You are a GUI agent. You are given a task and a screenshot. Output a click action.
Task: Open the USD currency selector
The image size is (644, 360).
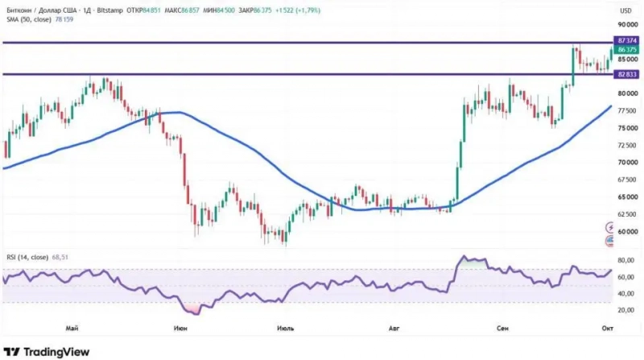point(625,10)
